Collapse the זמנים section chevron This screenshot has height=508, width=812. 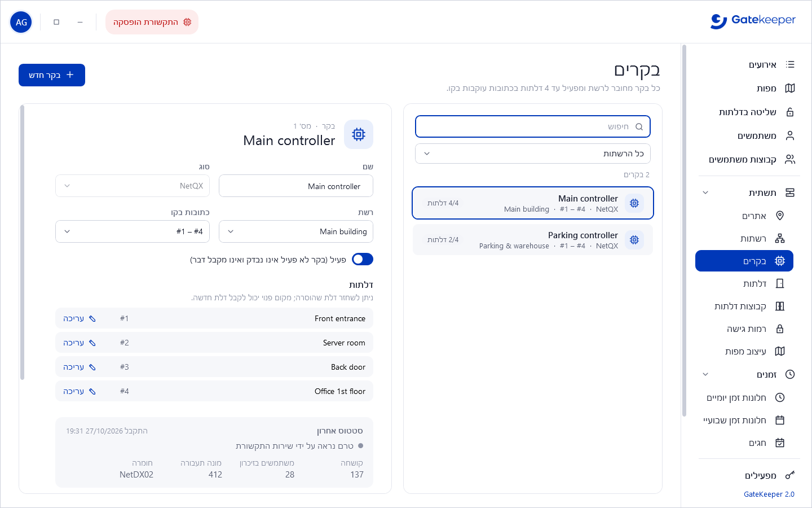pyautogui.click(x=705, y=374)
